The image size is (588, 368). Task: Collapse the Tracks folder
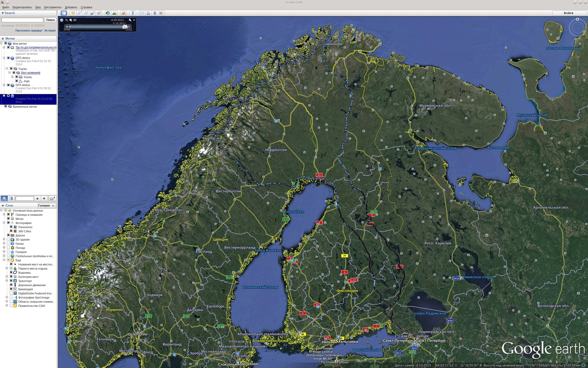pos(7,69)
